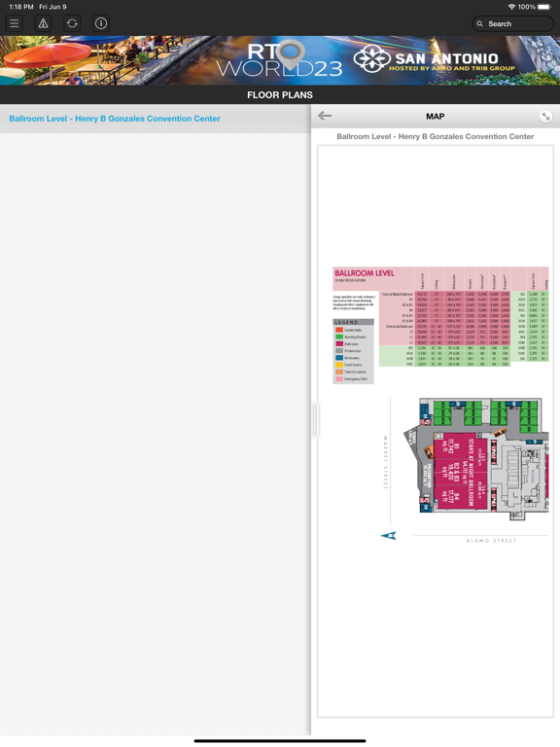Open the hamburger menu icon
The width and height of the screenshot is (560, 747).
[15, 23]
